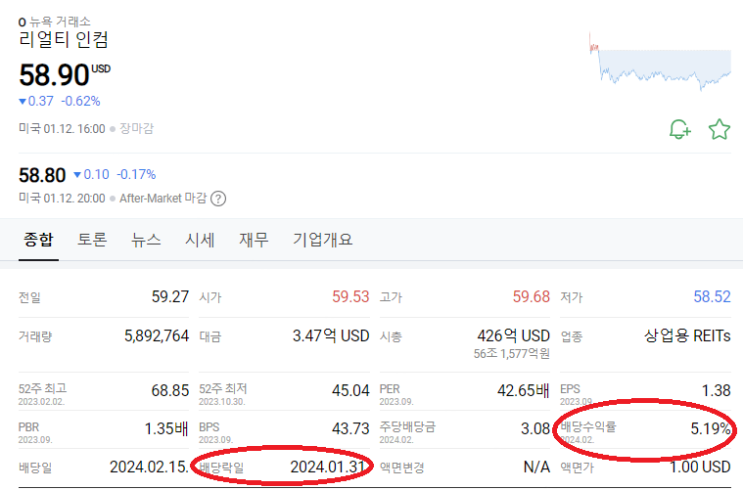Click the 저가 value 58.52
The width and height of the screenshot is (743, 490).
[712, 297]
